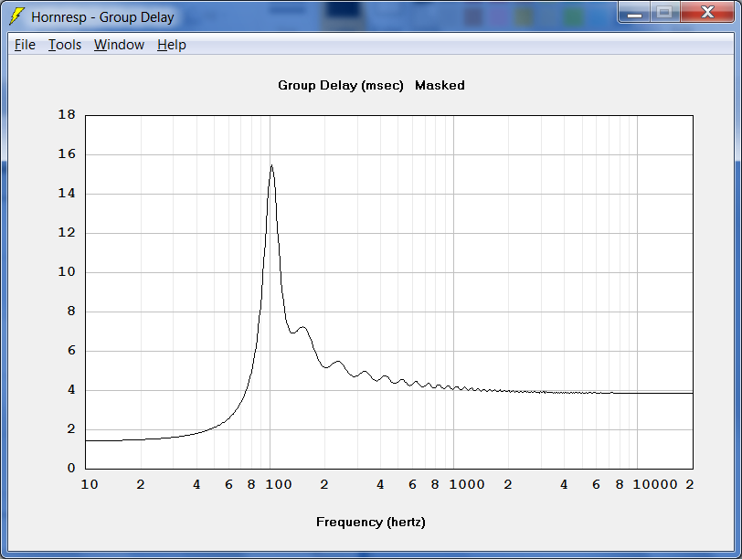Close the Group Delay window
Image resolution: width=742 pixels, height=560 pixels.
point(707,12)
